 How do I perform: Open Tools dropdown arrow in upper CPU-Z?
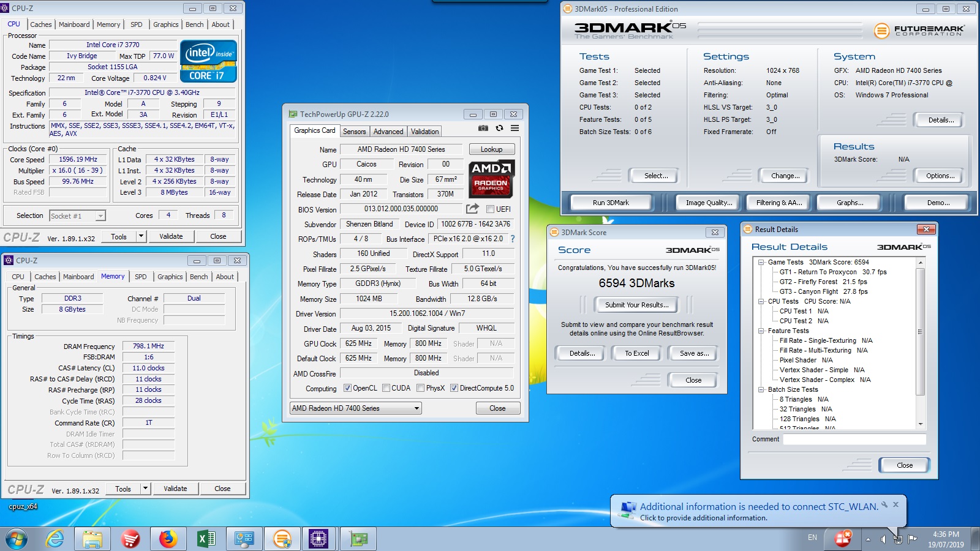click(x=141, y=236)
